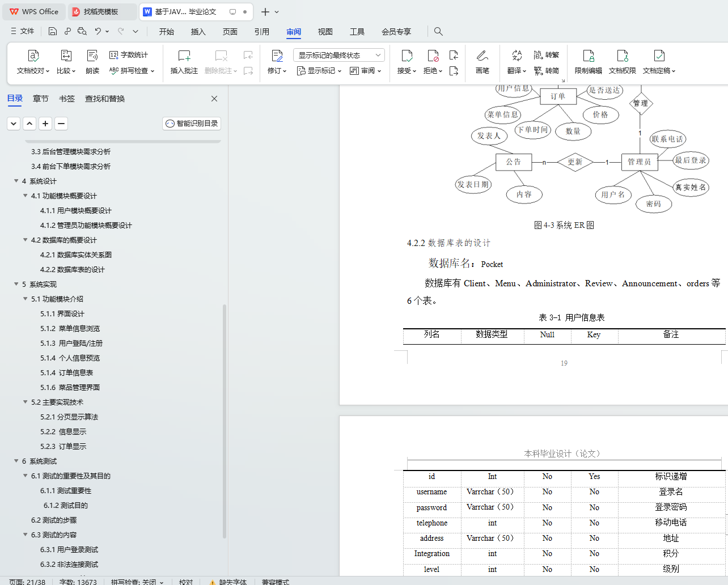Jump to heading 3.3 后台管理模块需求分析
The width and height of the screenshot is (728, 585).
point(71,151)
